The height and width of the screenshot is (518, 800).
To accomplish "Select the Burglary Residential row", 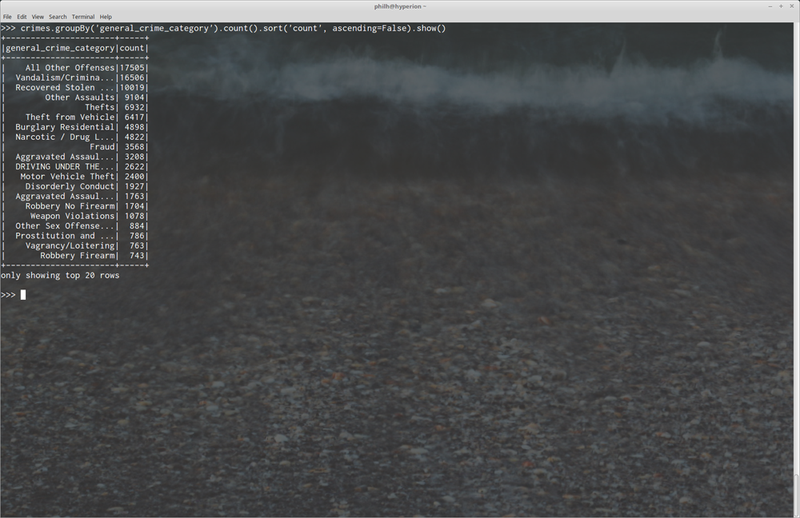I will [75, 127].
